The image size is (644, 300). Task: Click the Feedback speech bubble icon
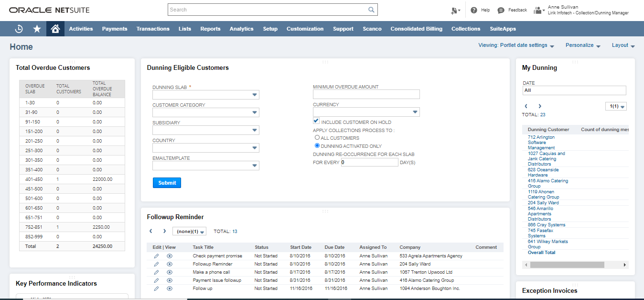(501, 10)
